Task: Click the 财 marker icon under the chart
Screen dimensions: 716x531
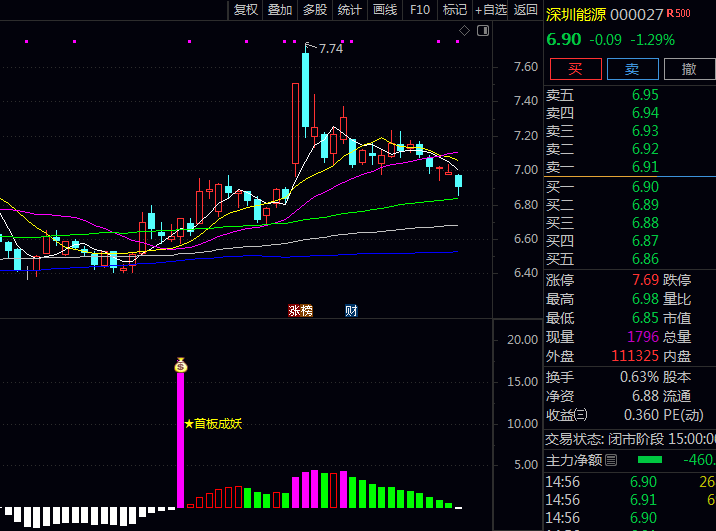Action: 351,310
